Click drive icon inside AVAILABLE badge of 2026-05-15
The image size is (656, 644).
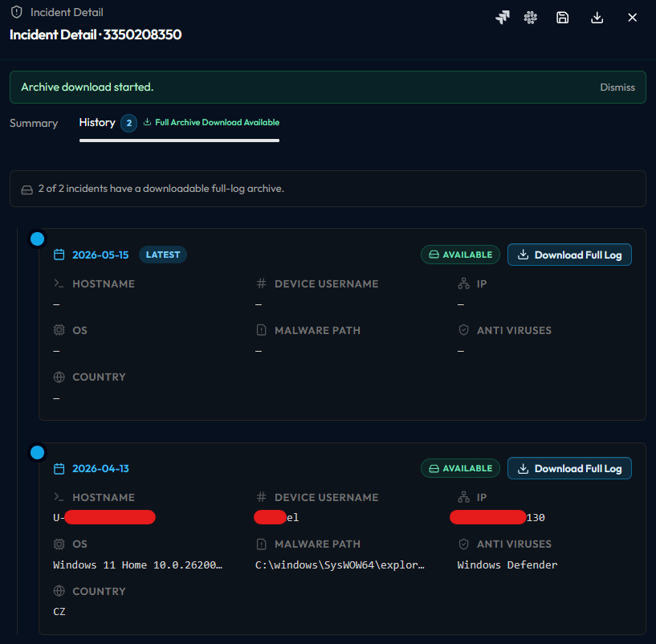tap(434, 255)
